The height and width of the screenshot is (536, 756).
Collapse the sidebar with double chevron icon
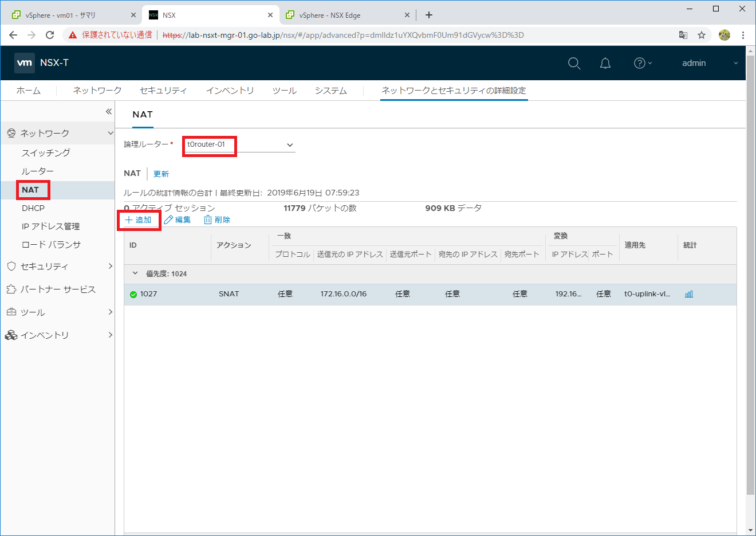[x=108, y=111]
